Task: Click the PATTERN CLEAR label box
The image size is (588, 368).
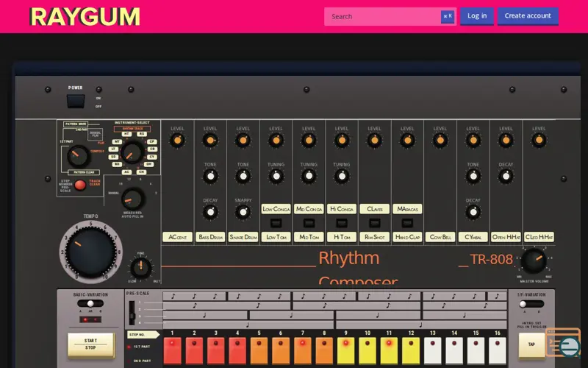Action: [x=84, y=172]
